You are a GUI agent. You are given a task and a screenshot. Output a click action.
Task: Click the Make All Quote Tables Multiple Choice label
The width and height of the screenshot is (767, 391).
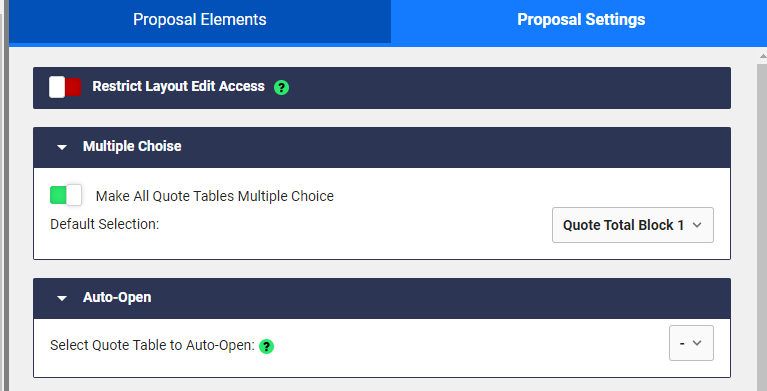pos(215,196)
